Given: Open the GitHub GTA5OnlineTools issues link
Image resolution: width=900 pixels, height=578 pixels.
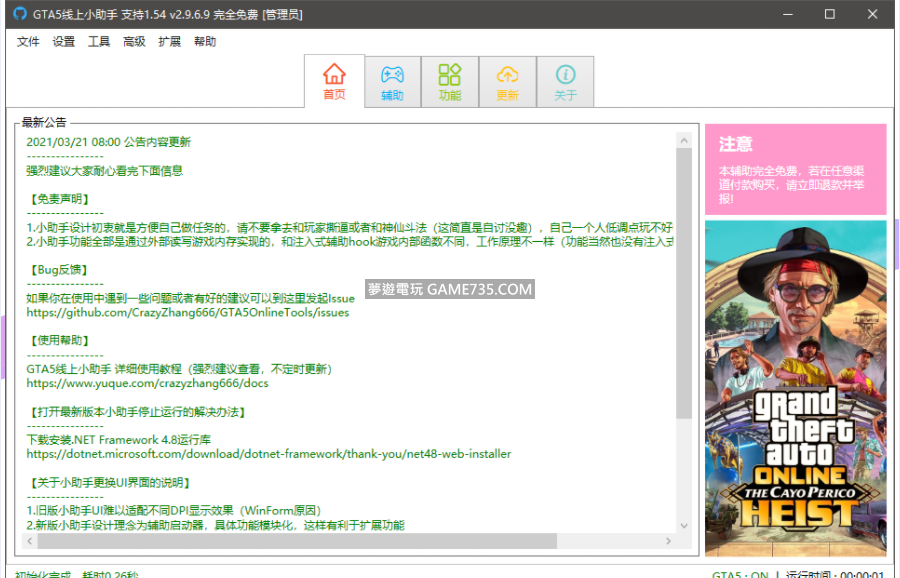Looking at the screenshot, I should pyautogui.click(x=188, y=313).
